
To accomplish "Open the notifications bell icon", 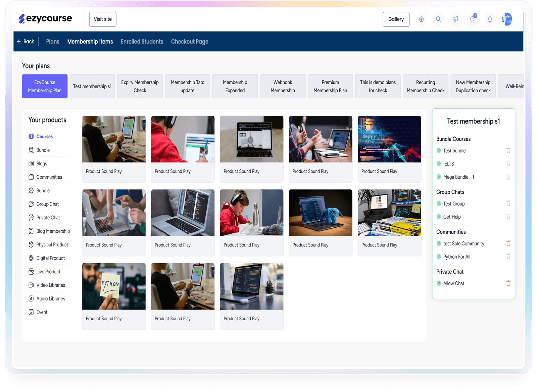I will (490, 19).
